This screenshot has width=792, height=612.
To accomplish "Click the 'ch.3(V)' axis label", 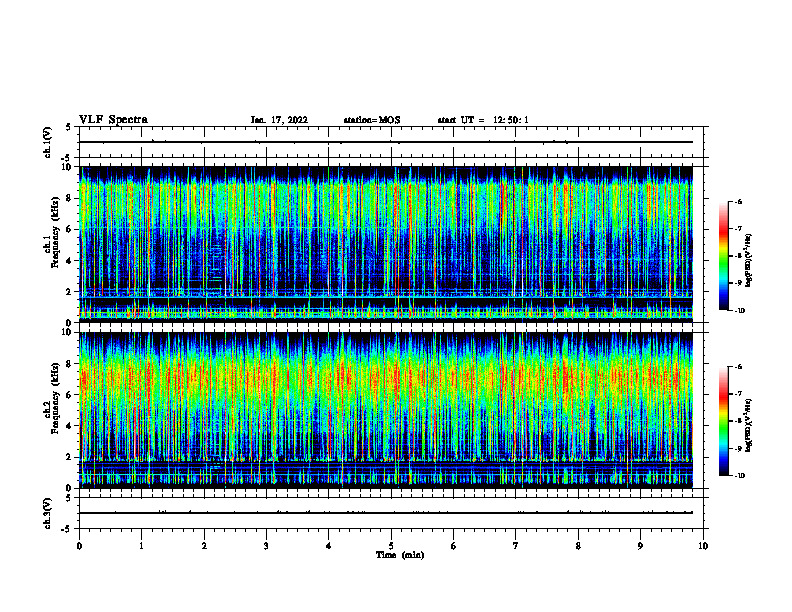I will point(47,513).
